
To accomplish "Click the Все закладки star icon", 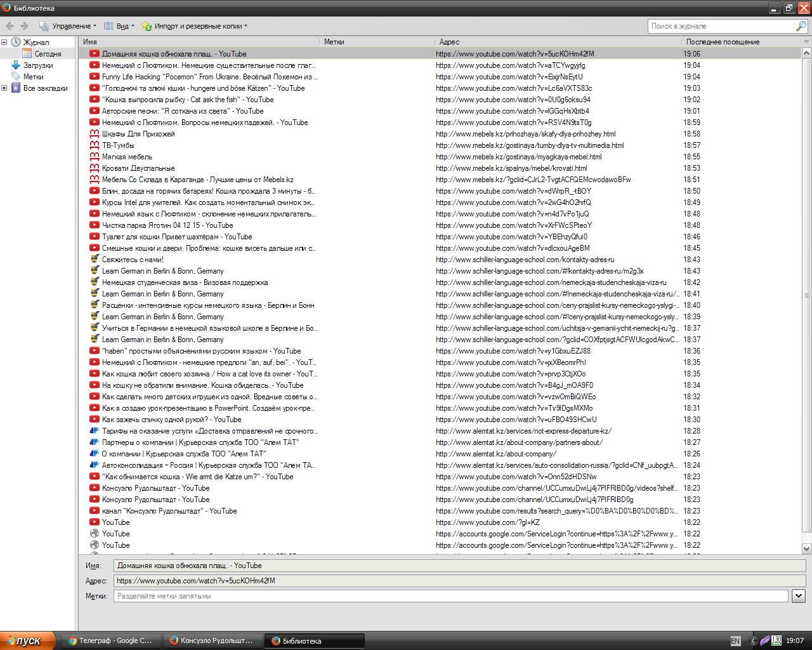I will coord(16,88).
